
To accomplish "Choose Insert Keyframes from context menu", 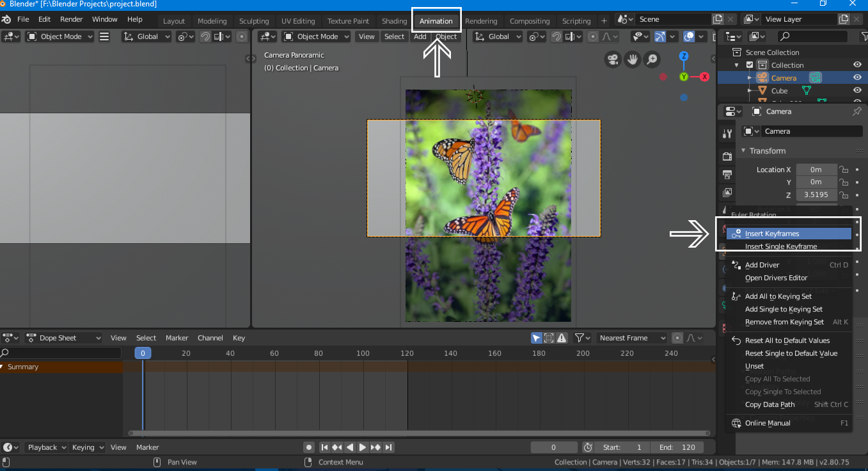I will tap(771, 234).
